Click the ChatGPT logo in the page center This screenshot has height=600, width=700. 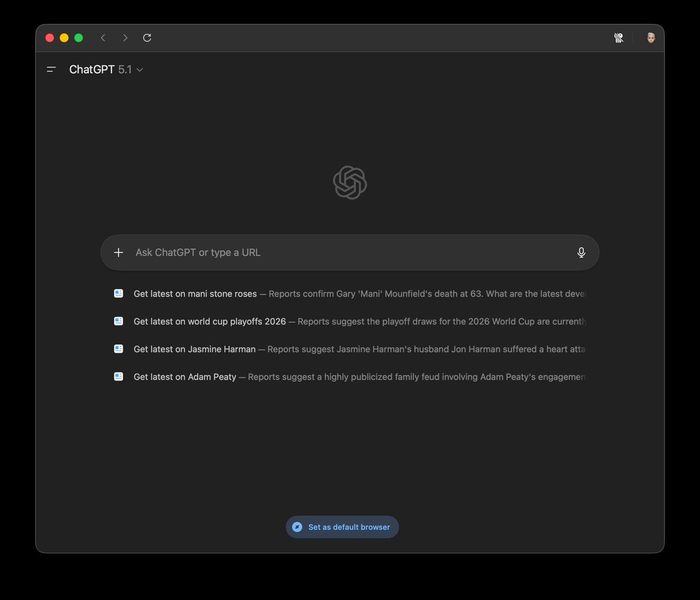pyautogui.click(x=350, y=182)
